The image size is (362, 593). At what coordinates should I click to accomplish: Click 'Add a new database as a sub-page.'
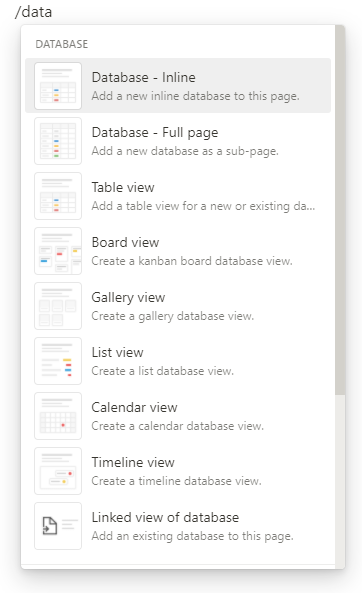coord(185,151)
